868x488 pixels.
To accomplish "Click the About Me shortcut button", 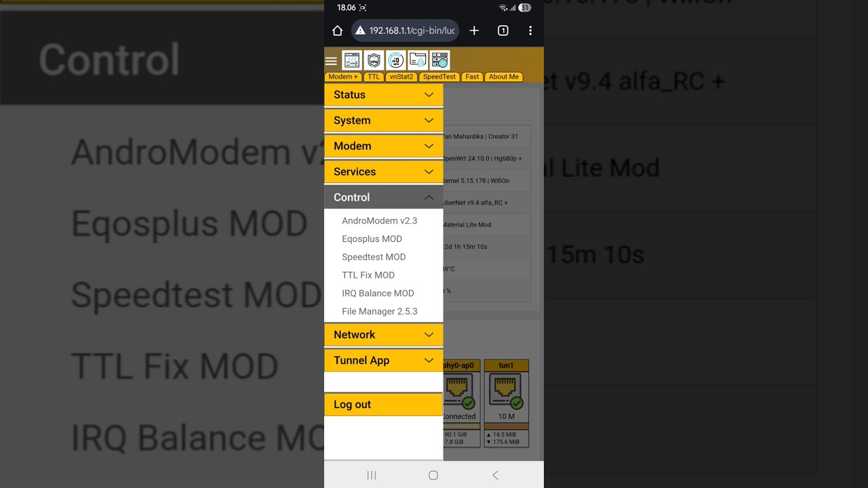I will [x=504, y=77].
